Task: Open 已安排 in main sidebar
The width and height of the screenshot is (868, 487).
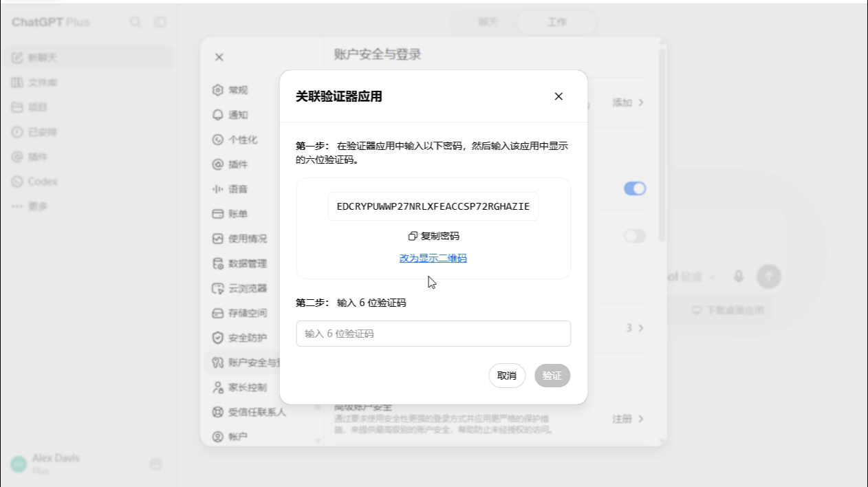Action: pyautogui.click(x=88, y=132)
